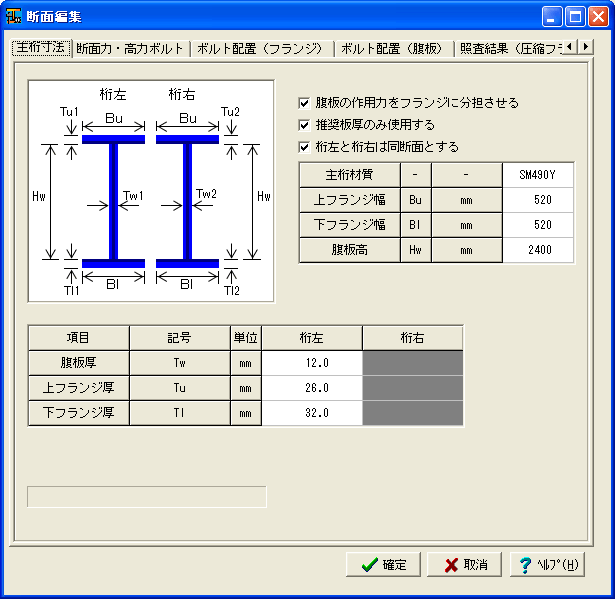Click the greyed 桁右 cell for 下フランジ厚
The height and width of the screenshot is (599, 615).
[413, 413]
